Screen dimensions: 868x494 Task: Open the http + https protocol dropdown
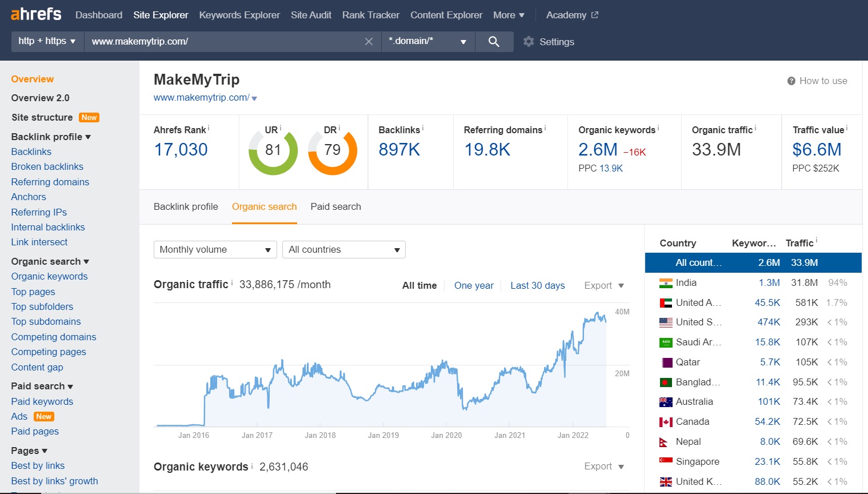[47, 41]
